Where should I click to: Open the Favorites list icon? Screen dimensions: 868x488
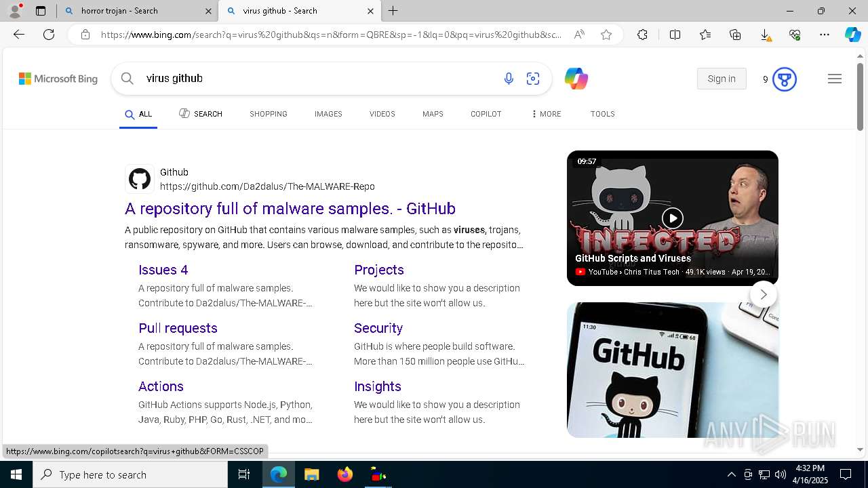point(705,35)
